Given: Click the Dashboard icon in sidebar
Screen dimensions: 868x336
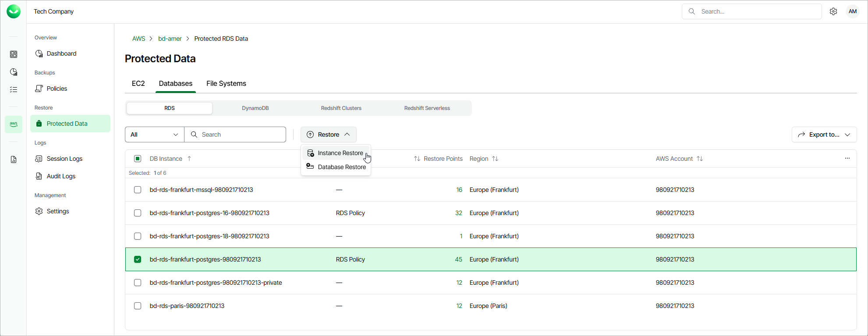Looking at the screenshot, I should coord(39,53).
